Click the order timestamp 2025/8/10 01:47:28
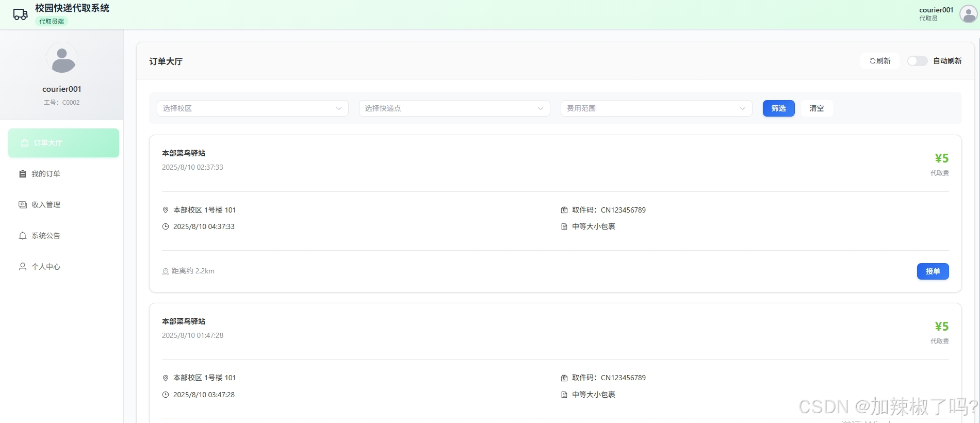The image size is (980, 423). click(192, 335)
